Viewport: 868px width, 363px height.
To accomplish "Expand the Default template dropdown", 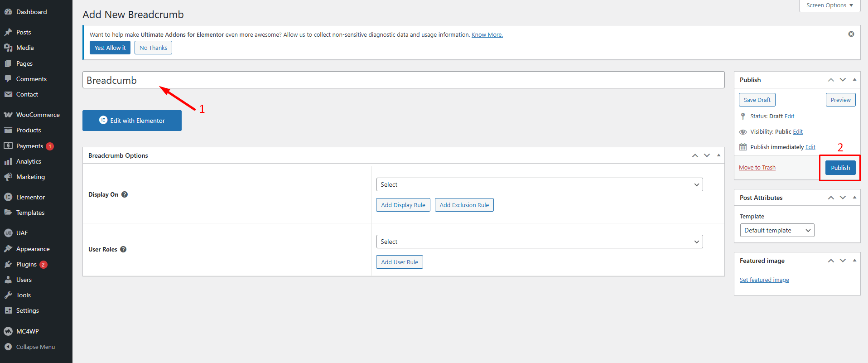I will point(776,230).
